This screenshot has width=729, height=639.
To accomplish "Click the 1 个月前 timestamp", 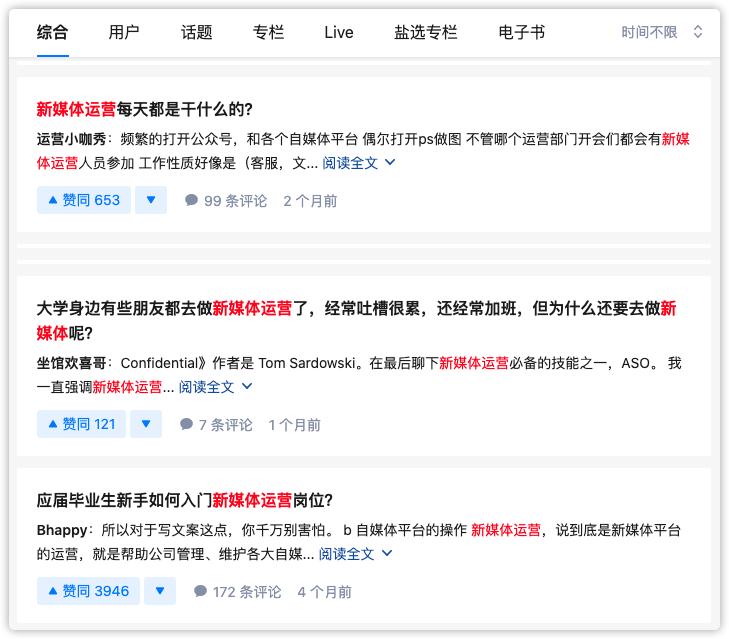I will click(x=295, y=425).
